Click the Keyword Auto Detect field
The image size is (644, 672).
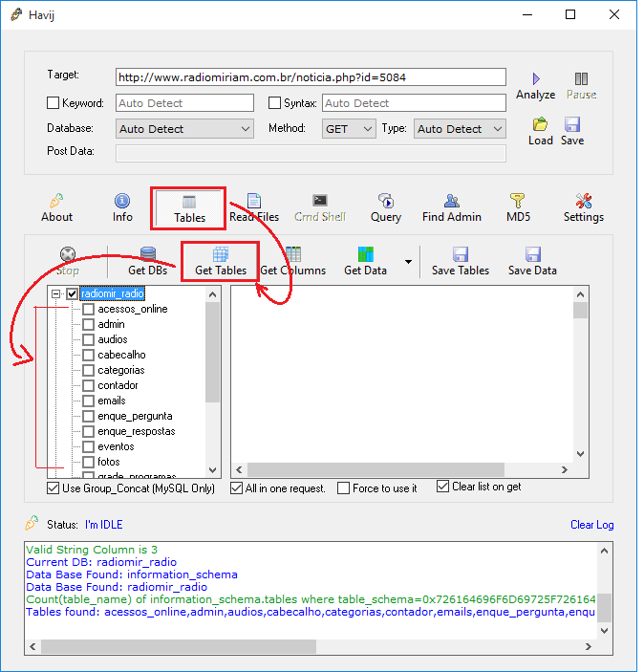pos(184,103)
